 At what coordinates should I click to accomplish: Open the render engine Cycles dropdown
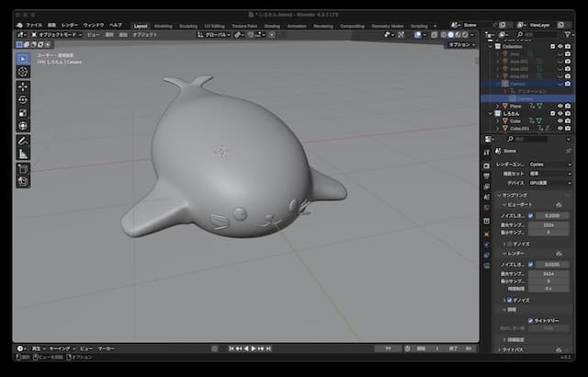point(550,165)
